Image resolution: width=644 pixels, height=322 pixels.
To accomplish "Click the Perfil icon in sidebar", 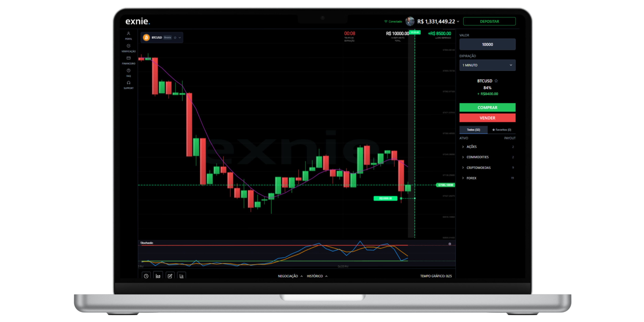I will (128, 33).
